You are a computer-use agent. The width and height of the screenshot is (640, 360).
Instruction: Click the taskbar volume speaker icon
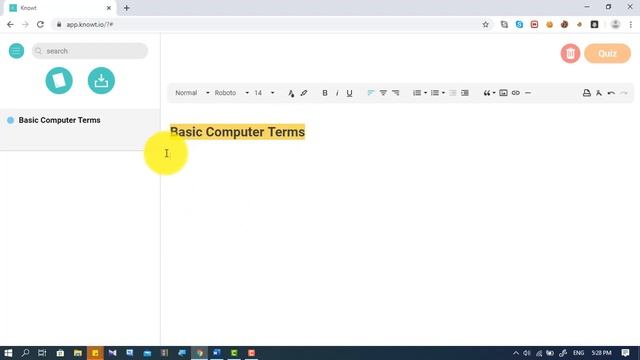click(x=527, y=353)
